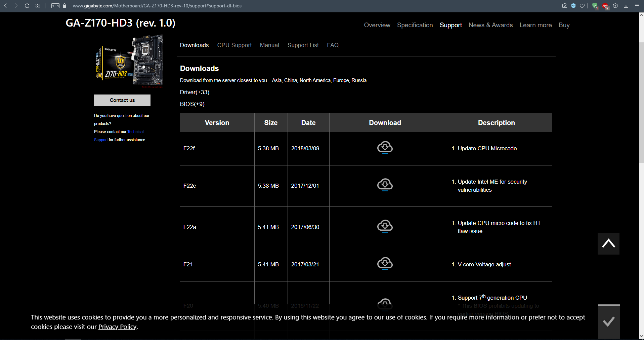Click the GA-Z170-HD3 product title
The height and width of the screenshot is (340, 644).
120,23
